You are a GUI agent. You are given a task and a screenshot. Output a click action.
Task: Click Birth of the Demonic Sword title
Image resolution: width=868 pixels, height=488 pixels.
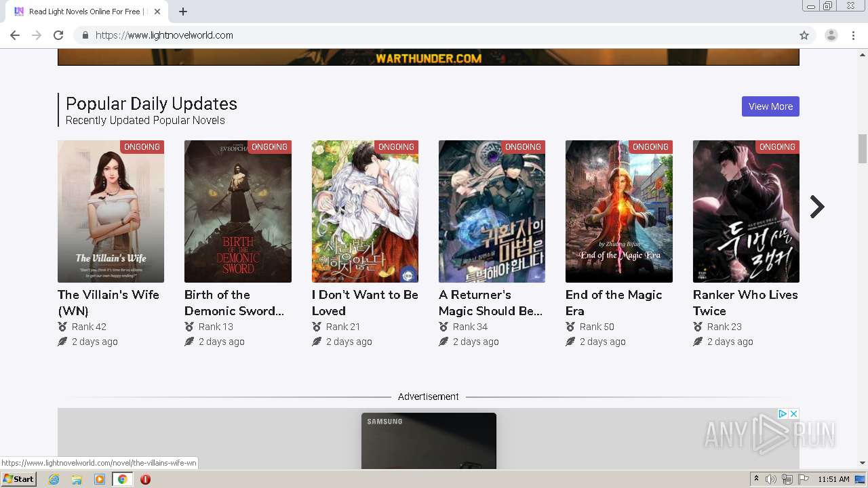(x=235, y=303)
